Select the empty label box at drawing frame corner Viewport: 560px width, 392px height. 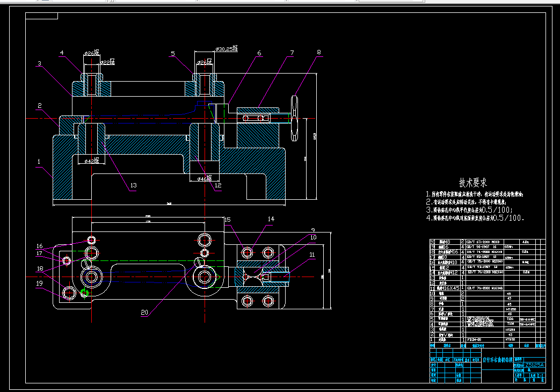click(x=41, y=16)
